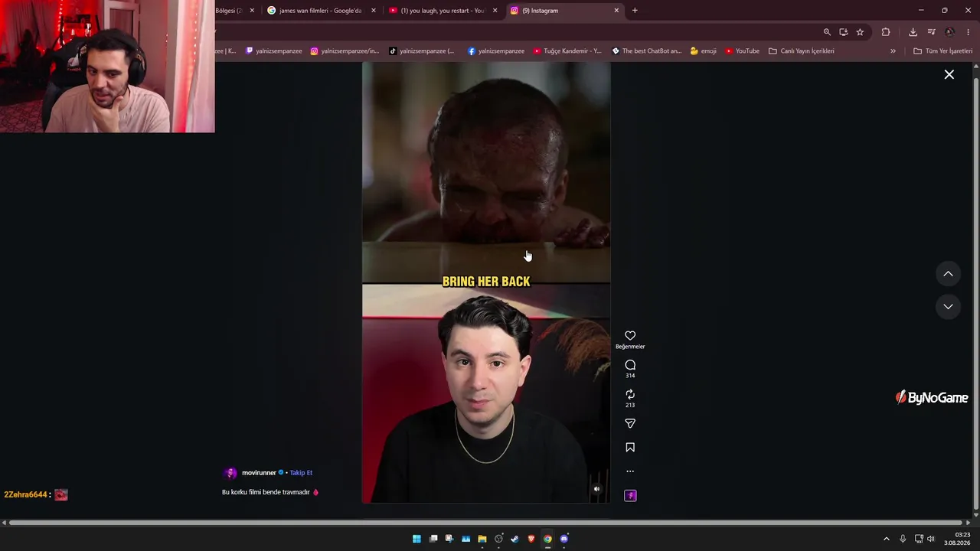Image resolution: width=980 pixels, height=551 pixels.
Task: Click the microphone icon in system tray
Action: pos(903,539)
